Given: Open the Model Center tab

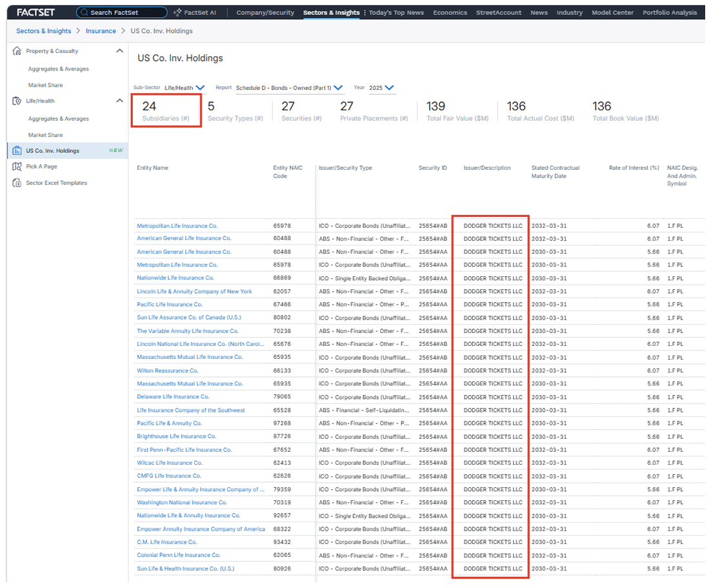Looking at the screenshot, I should (x=612, y=13).
